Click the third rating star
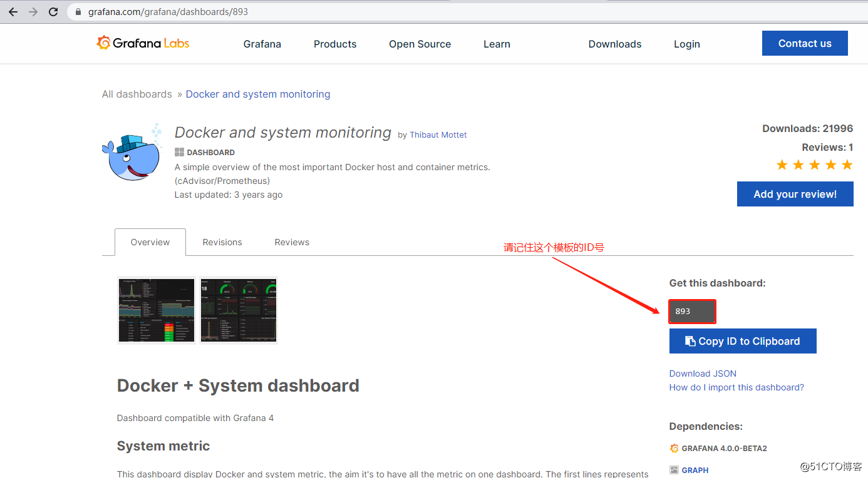 coord(815,165)
